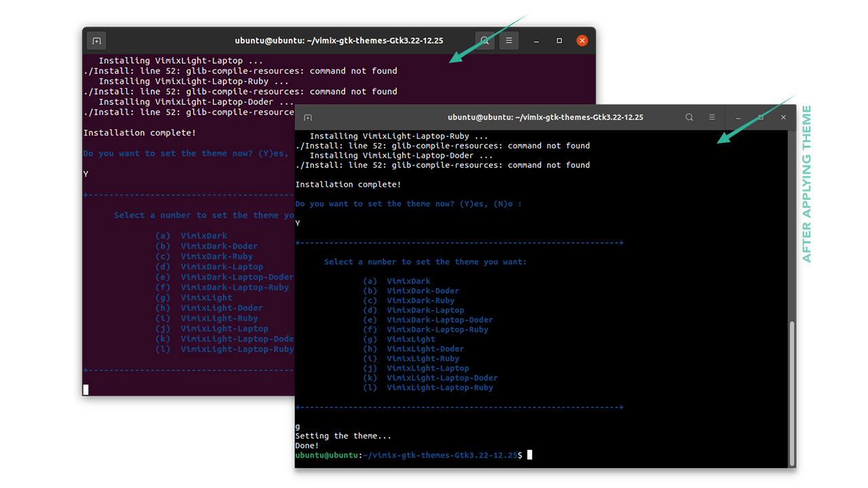Viewport: 868px width, 488px height.
Task: Maximize the purple terminal window
Action: pyautogui.click(x=559, y=41)
